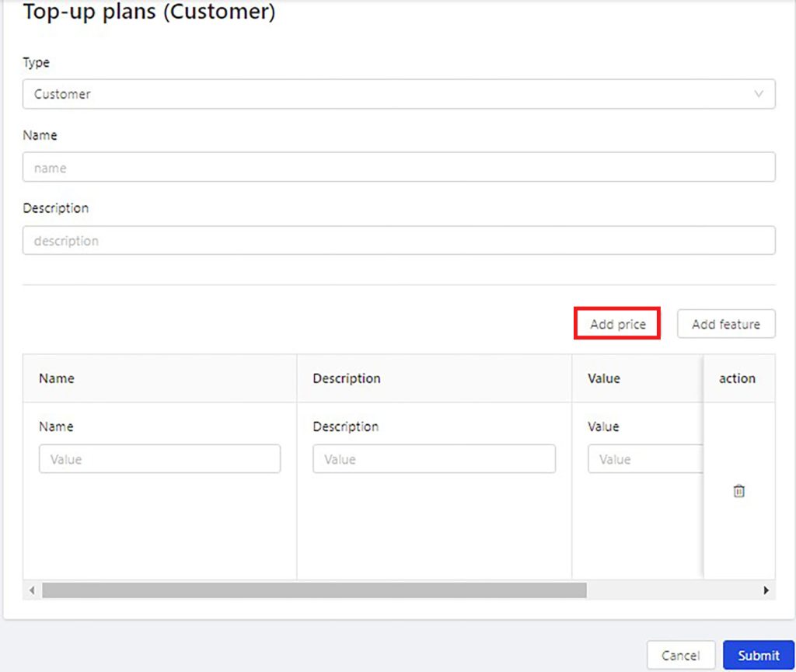The image size is (796, 672).
Task: Click the table scrollbar right arrow
Action: 766,590
